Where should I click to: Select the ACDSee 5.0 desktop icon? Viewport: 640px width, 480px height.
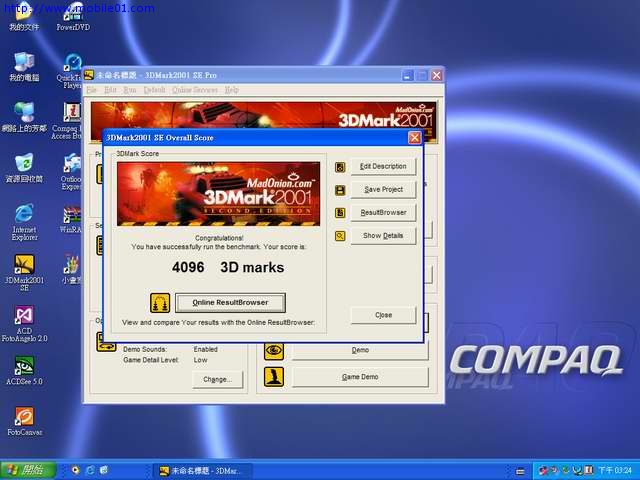click(x=24, y=371)
